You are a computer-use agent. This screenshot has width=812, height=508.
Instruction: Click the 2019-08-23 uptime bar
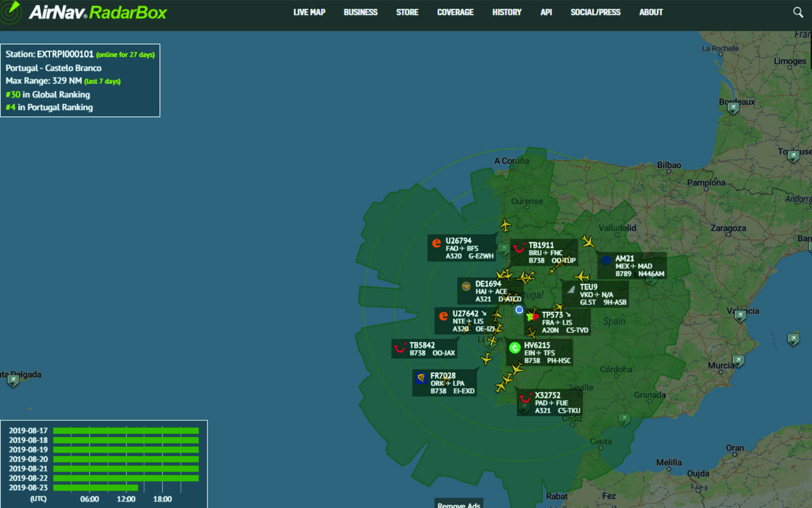96,488
